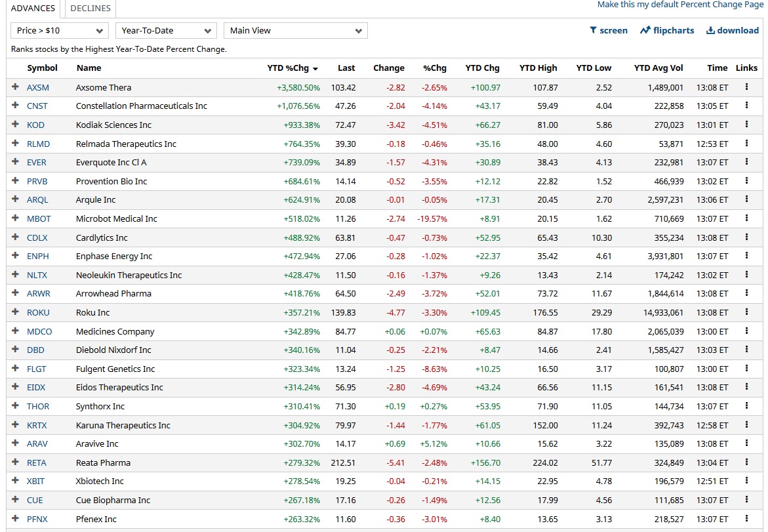Viewport: 768px width, 532px height.
Task: Make this my default Percent Change Page
Action: (680, 5)
